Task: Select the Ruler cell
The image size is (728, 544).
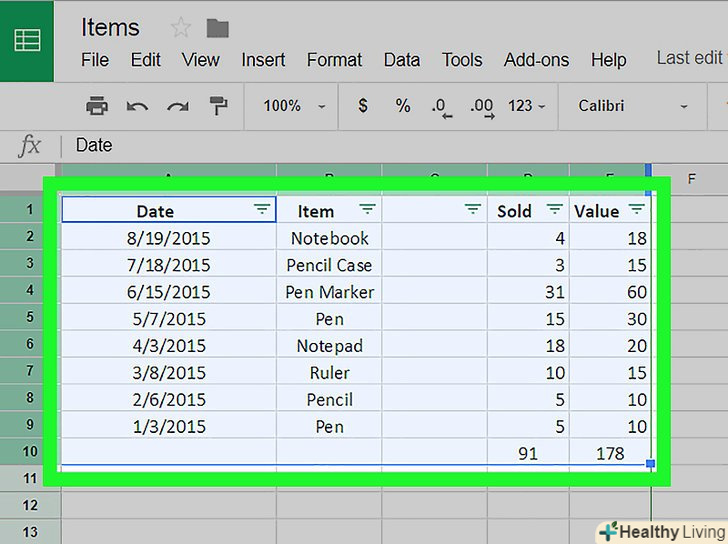Action: [329, 373]
